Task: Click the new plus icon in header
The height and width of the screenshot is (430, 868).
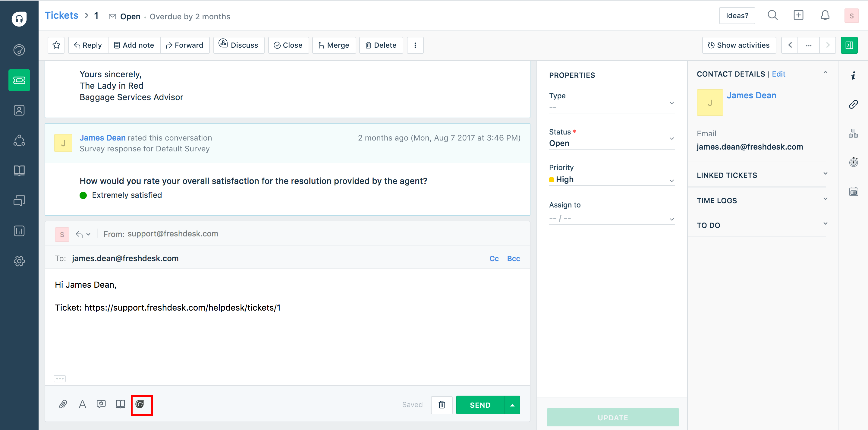Action: 799,15
